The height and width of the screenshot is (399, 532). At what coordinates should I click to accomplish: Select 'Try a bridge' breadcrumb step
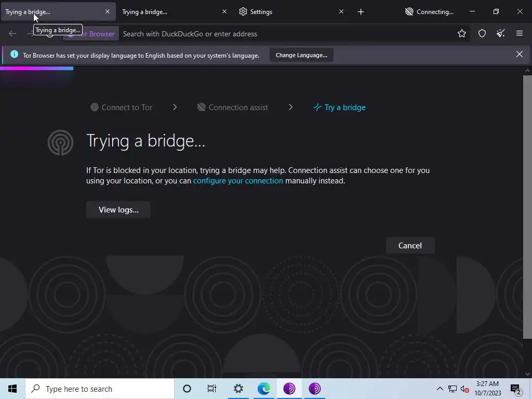(x=339, y=108)
